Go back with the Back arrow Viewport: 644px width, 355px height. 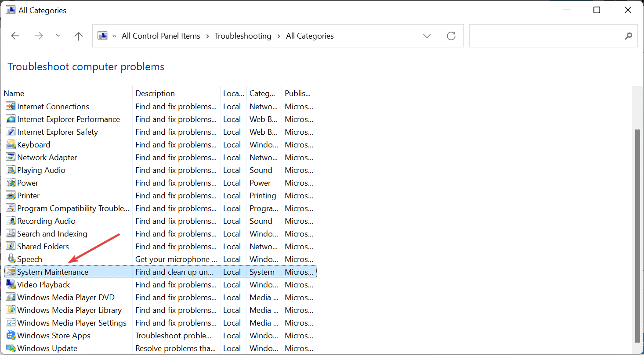15,36
